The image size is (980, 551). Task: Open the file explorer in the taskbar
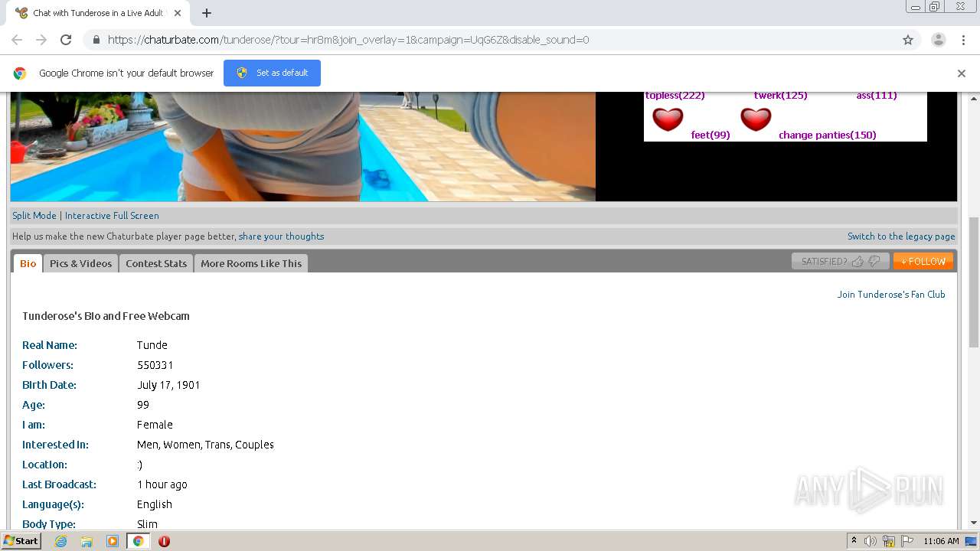[87, 541]
